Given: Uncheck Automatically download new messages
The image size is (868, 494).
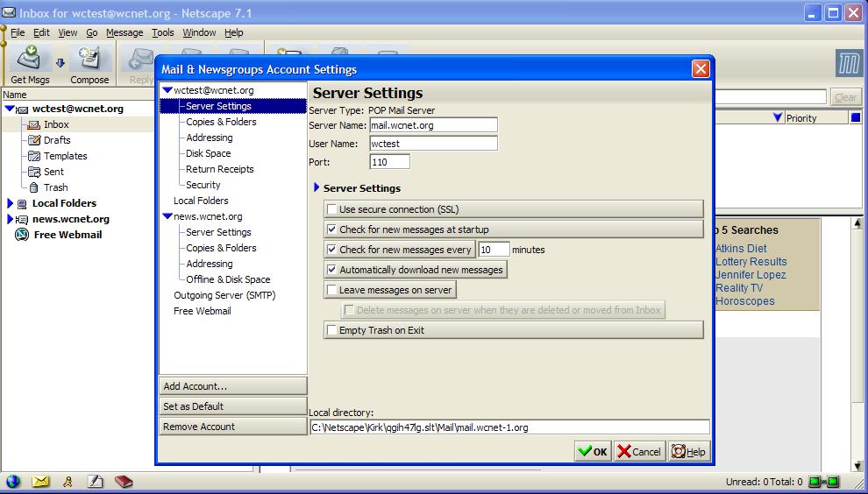Looking at the screenshot, I should coord(331,270).
